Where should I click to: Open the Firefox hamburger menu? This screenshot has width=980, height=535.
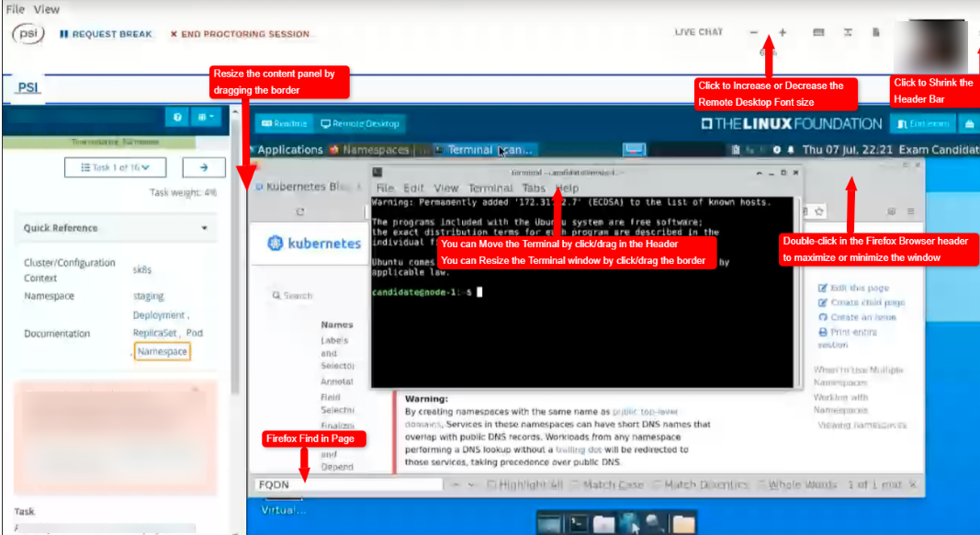(910, 211)
